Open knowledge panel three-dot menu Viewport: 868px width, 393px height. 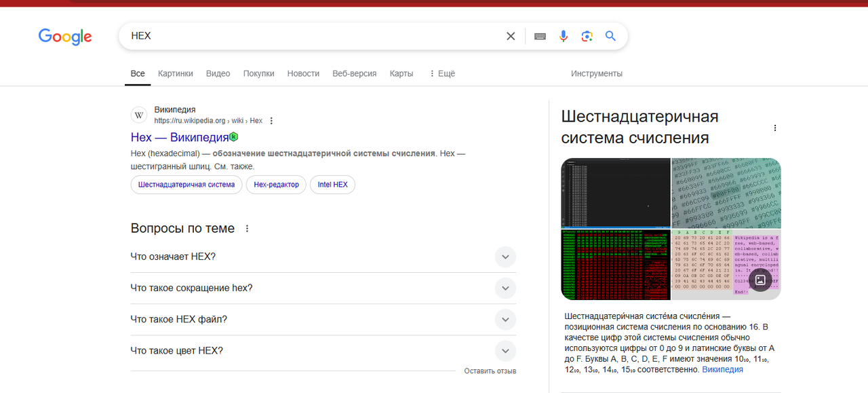(775, 128)
